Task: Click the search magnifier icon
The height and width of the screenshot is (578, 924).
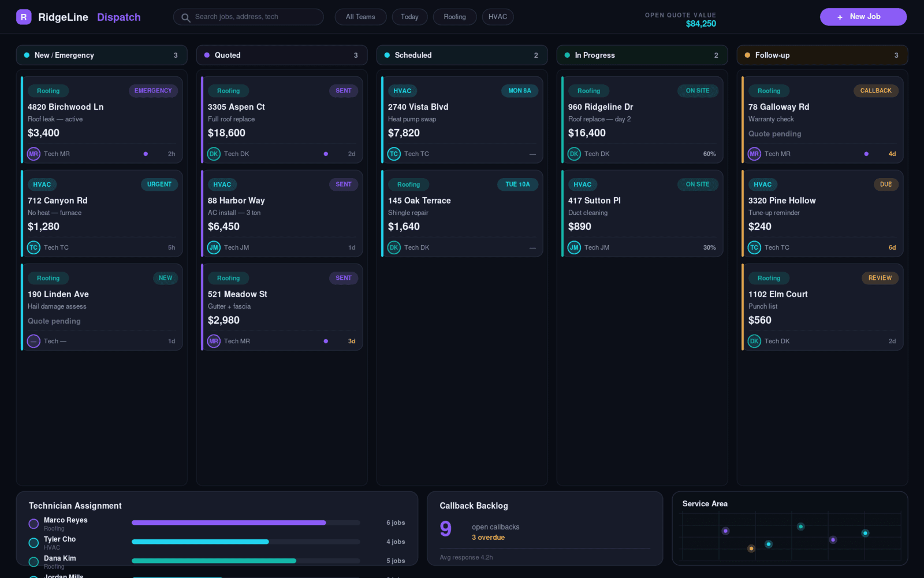Action: tap(185, 17)
